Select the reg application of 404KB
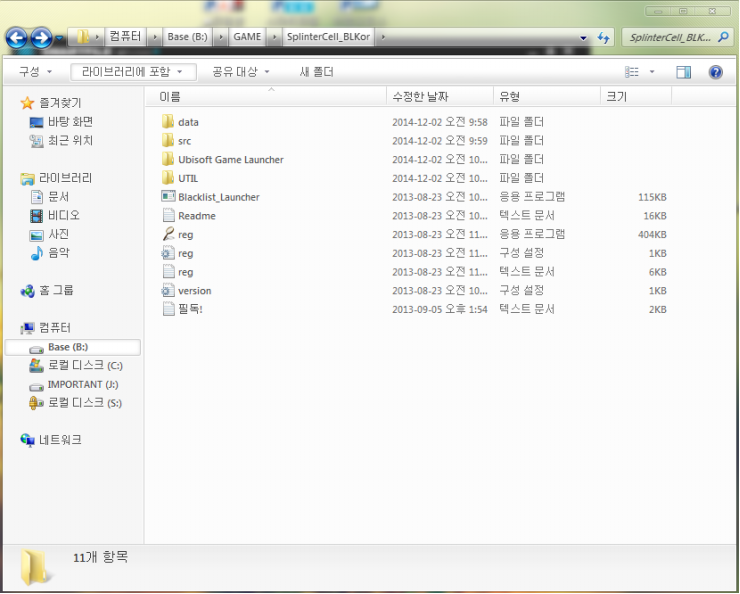 pos(177,234)
